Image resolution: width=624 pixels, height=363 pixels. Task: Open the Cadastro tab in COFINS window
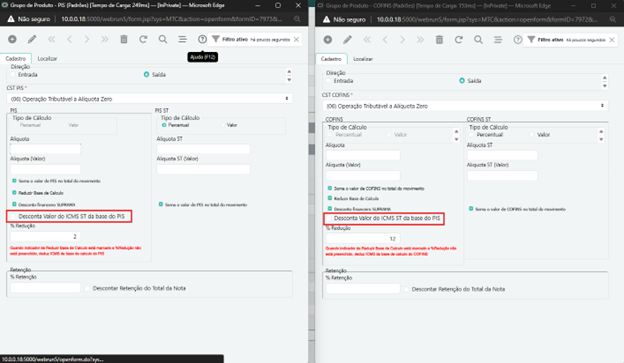tap(331, 59)
